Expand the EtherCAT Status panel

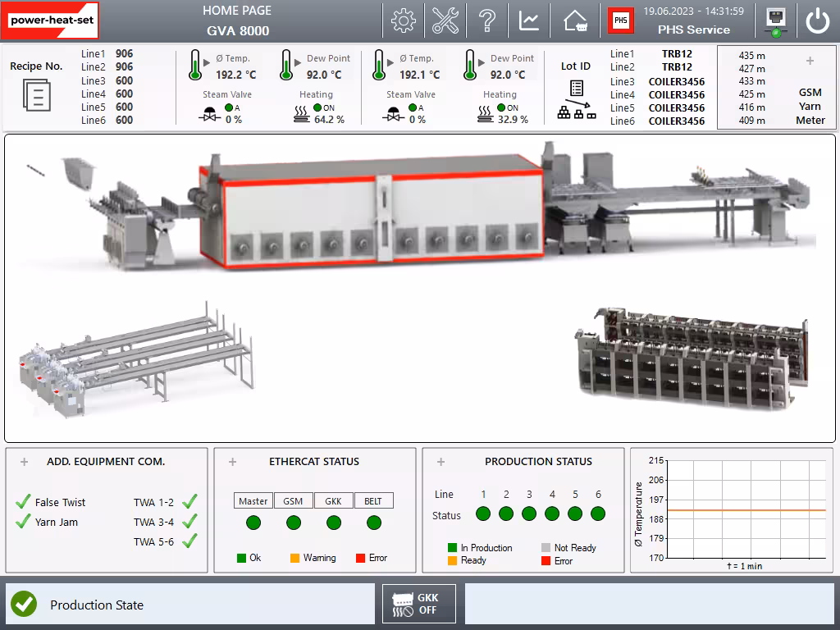[232, 462]
